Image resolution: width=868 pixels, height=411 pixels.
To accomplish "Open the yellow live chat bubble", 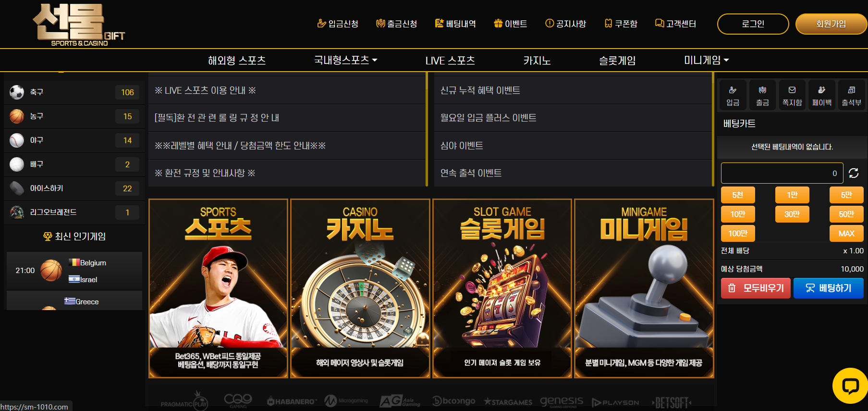I will (850, 386).
